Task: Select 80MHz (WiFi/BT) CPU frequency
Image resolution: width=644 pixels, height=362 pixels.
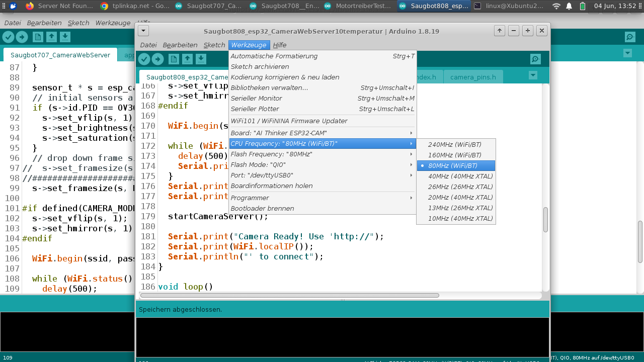Action: tap(456, 165)
